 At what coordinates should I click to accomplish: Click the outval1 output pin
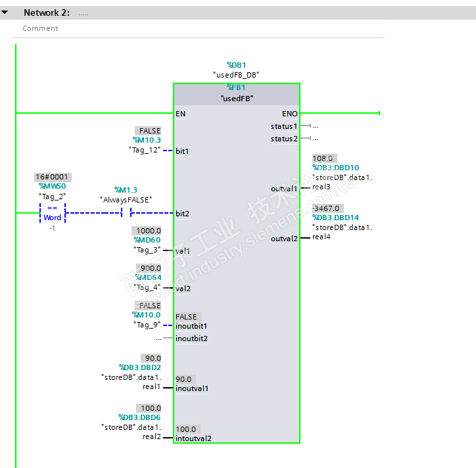pyautogui.click(x=284, y=189)
